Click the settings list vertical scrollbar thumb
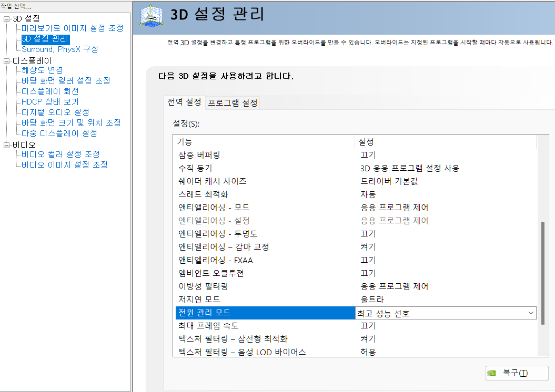Viewport: 555px width, 392px height. point(542,273)
